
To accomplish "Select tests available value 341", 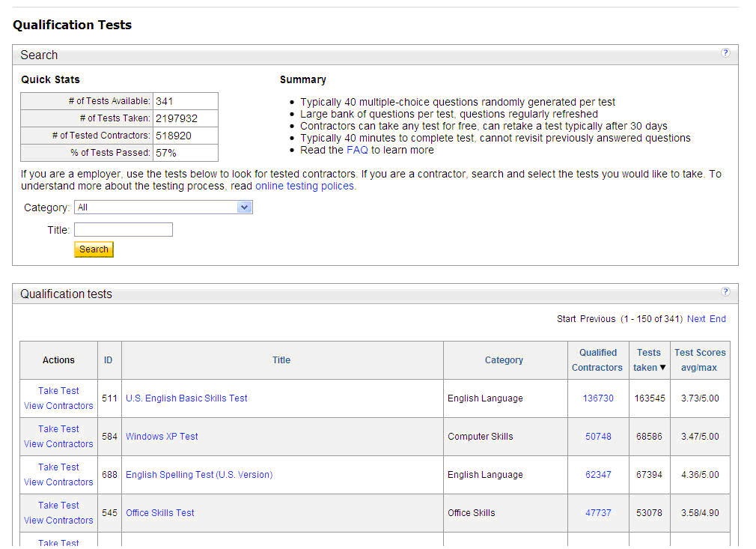I will pyautogui.click(x=165, y=101).
